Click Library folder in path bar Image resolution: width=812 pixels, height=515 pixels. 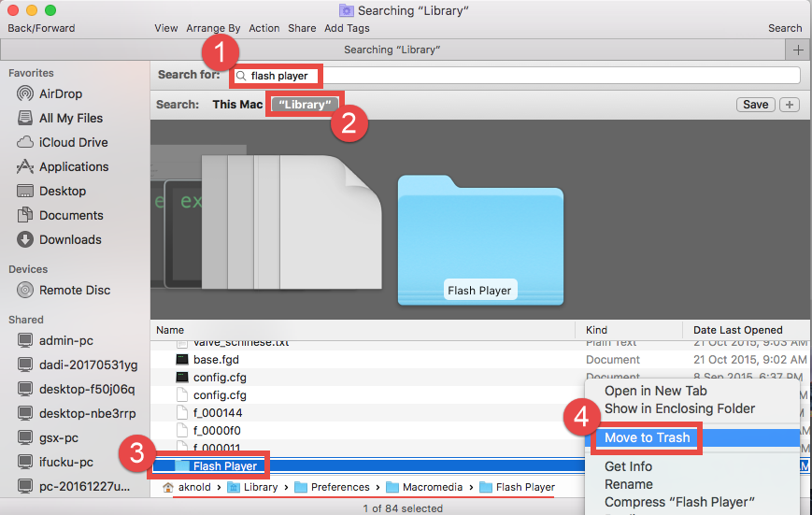[x=252, y=488]
